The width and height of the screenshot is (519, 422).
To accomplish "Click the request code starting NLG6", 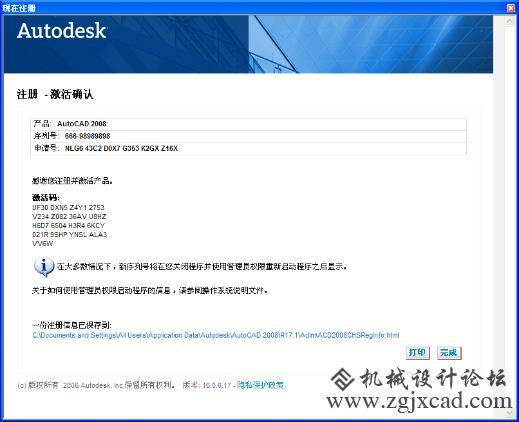I will click(x=121, y=148).
